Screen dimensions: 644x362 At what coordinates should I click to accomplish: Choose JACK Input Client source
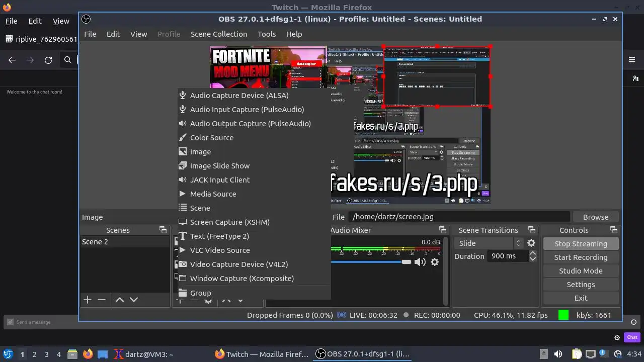pos(254,180)
